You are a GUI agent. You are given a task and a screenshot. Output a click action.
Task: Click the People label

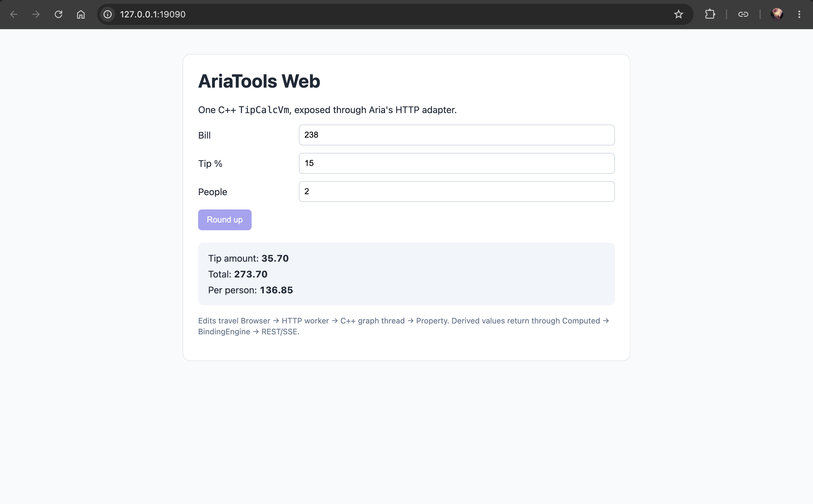(x=212, y=192)
